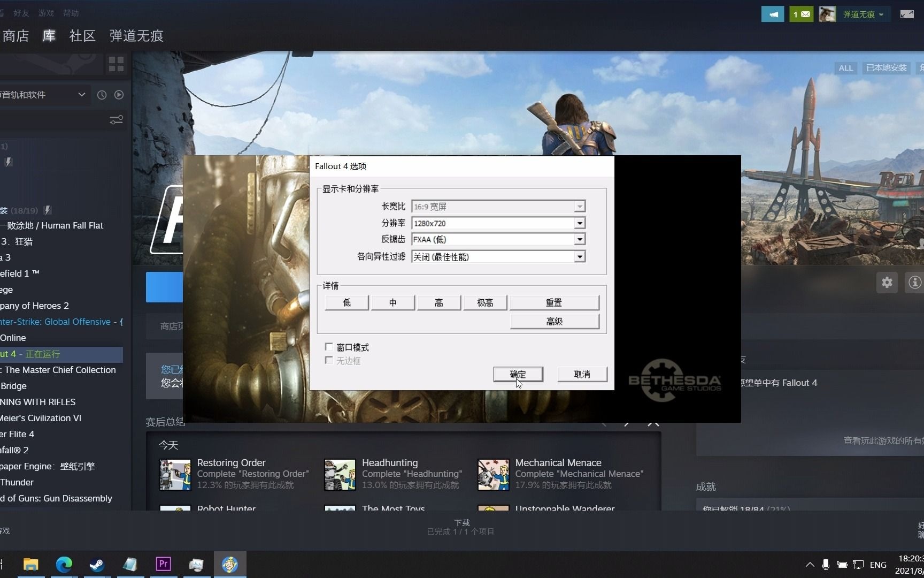
Task: Open the Games menu
Action: 46,13
